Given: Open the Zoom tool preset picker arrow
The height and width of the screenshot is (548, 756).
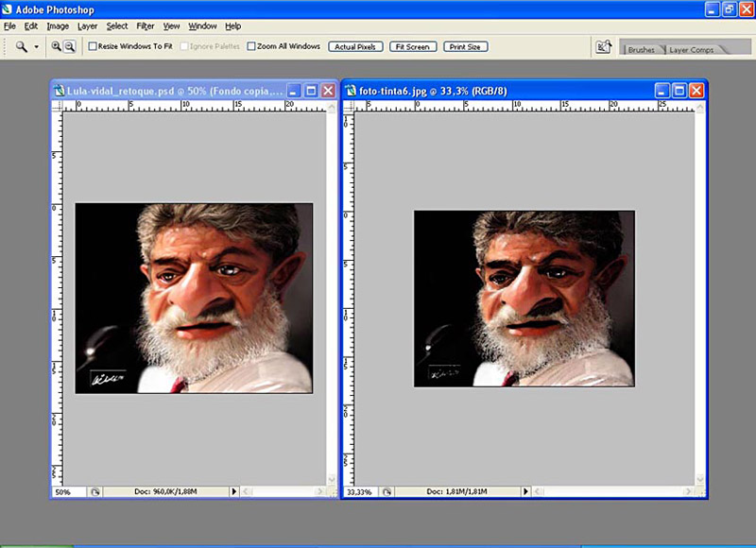Looking at the screenshot, I should [37, 46].
